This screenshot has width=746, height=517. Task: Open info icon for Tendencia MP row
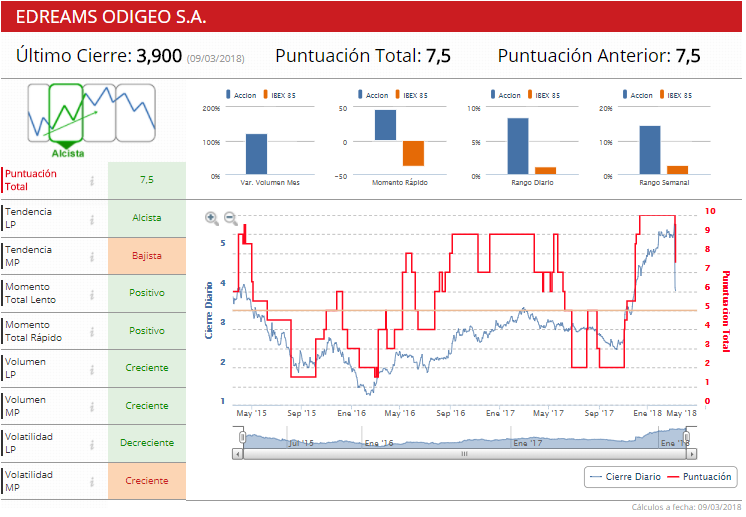pos(92,257)
